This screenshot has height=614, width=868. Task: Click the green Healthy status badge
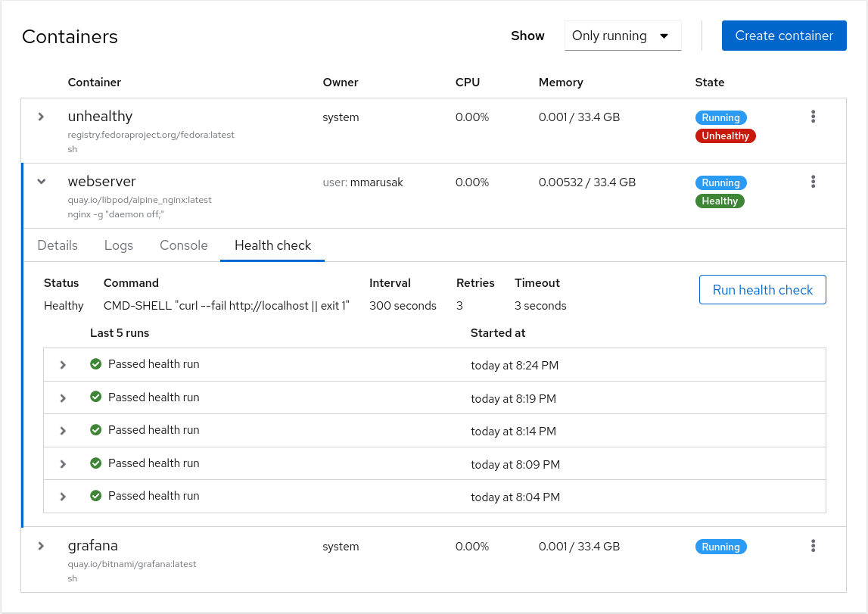click(720, 201)
